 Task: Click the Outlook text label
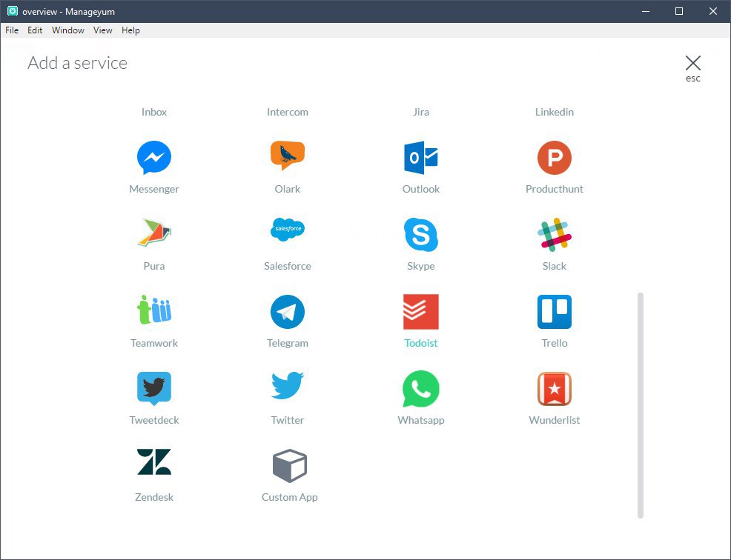421,189
